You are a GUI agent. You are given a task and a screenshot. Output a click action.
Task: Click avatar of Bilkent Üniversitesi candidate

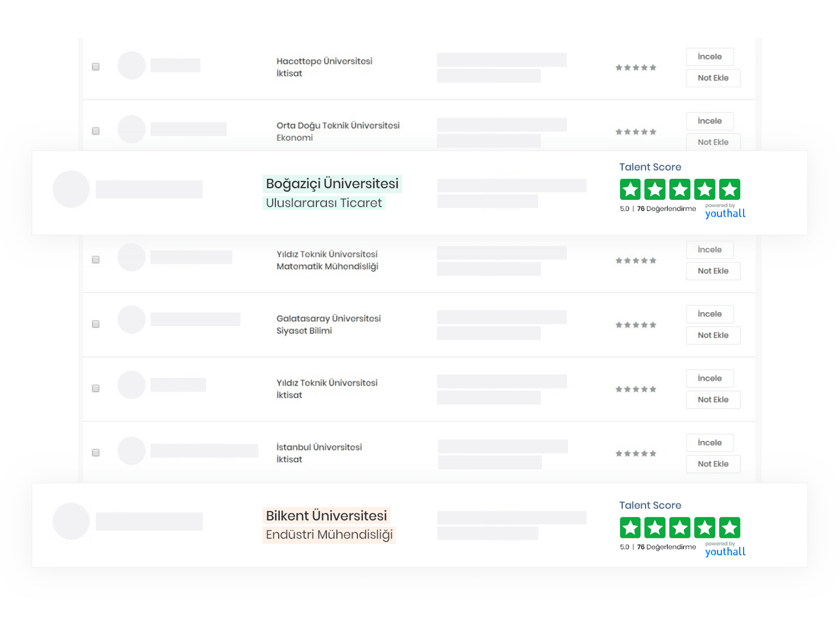click(71, 521)
